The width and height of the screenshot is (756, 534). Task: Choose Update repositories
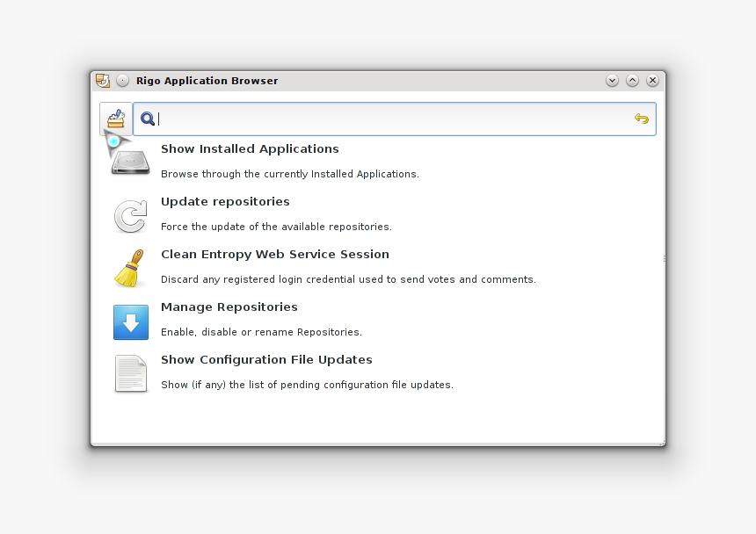225,202
